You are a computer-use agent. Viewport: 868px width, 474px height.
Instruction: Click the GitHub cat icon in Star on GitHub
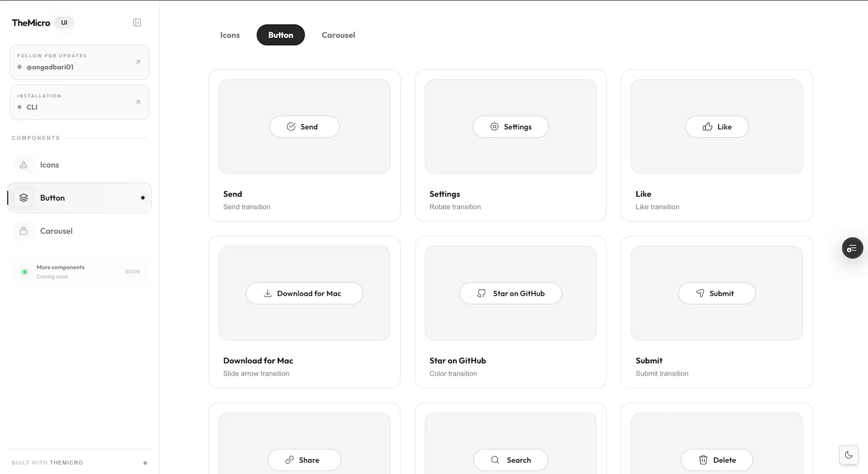481,293
